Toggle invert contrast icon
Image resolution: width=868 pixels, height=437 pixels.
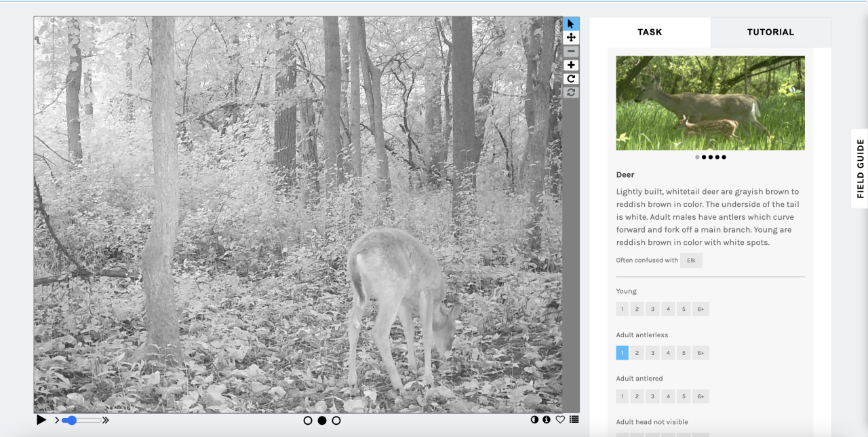(x=534, y=420)
